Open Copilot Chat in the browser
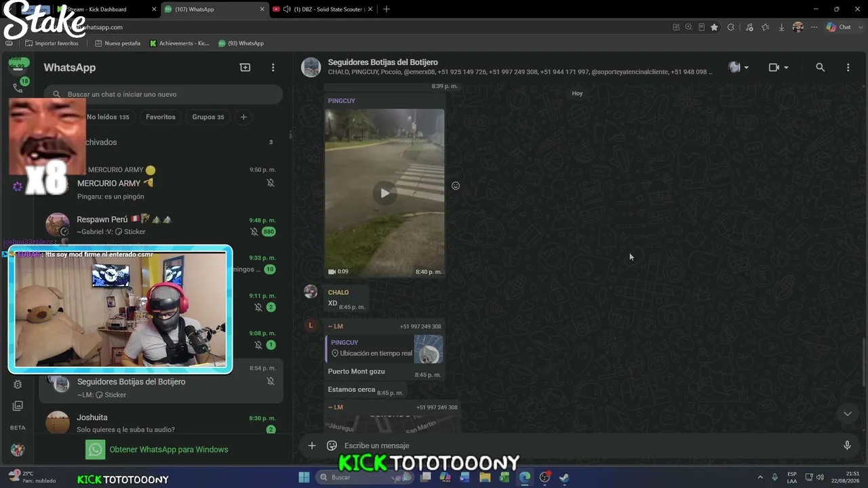 [839, 27]
